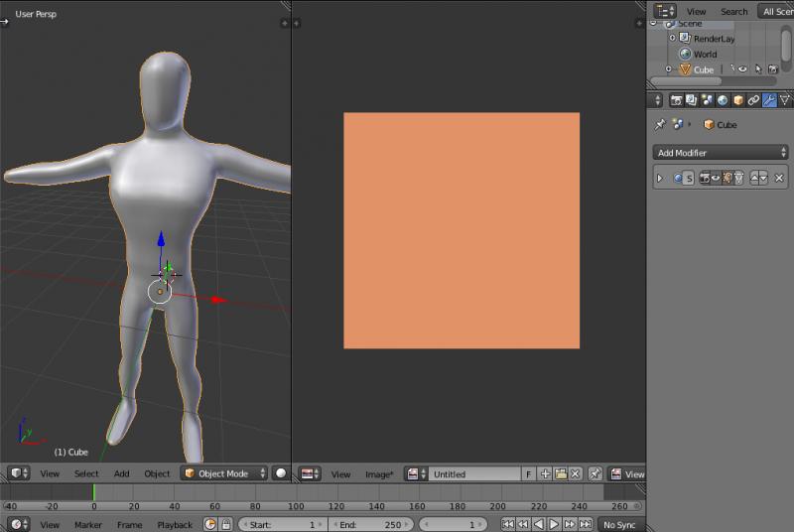Image resolution: width=794 pixels, height=532 pixels.
Task: Open the Object Mode selector dropdown
Action: 224,474
